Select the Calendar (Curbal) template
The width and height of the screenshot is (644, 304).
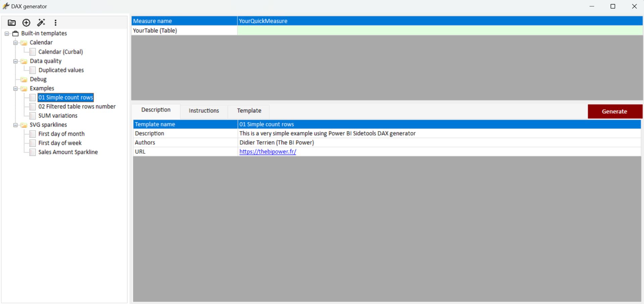click(x=61, y=52)
